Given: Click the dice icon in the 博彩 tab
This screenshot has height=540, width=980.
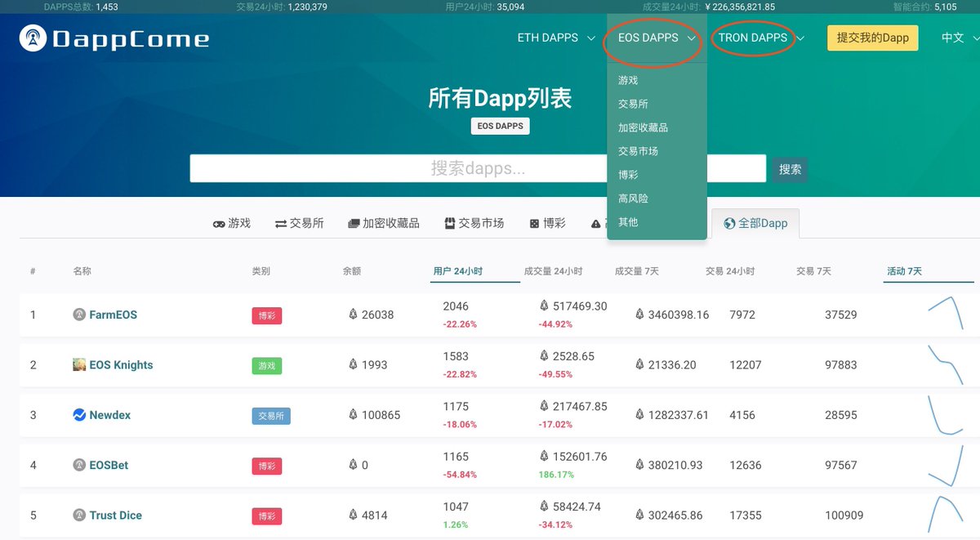Looking at the screenshot, I should [534, 223].
